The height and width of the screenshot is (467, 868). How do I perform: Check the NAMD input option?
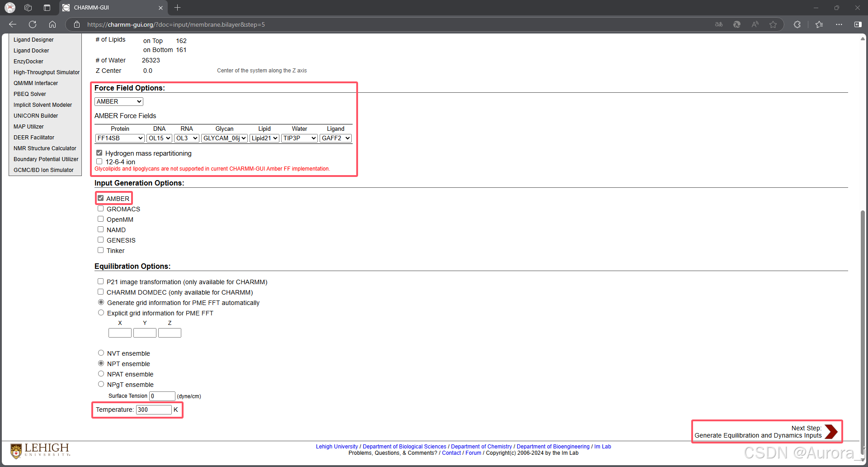tap(101, 229)
